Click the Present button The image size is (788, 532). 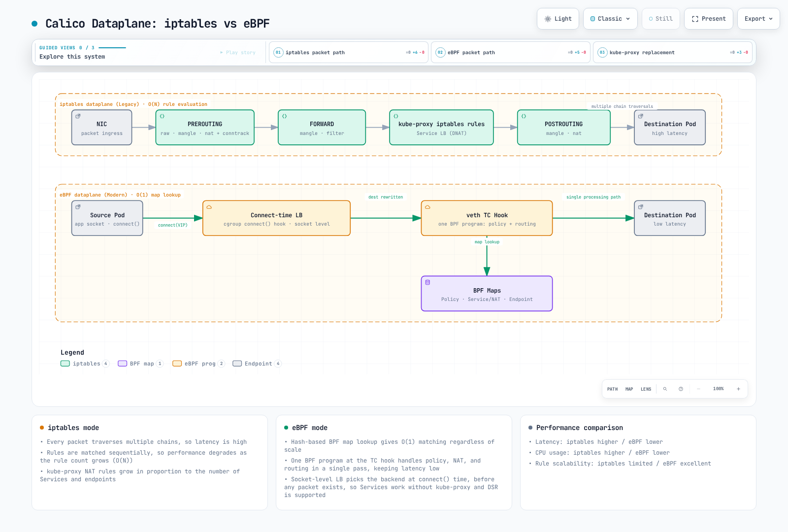709,19
